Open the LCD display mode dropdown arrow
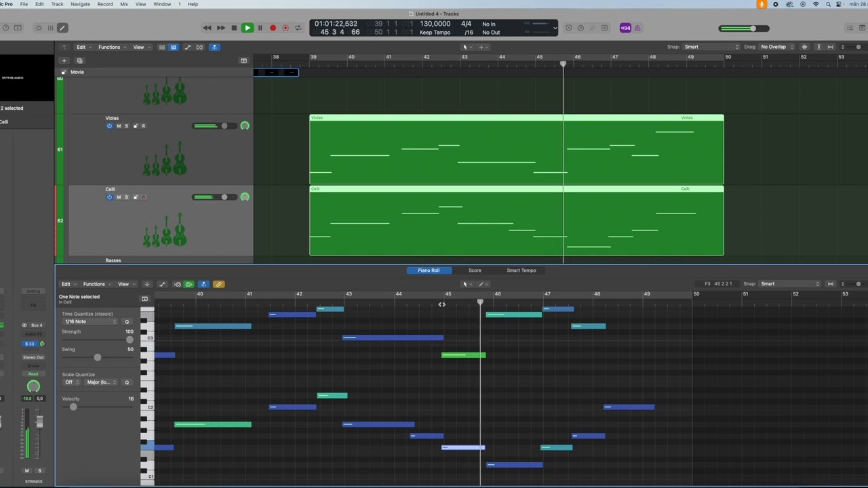Image resolution: width=868 pixels, height=488 pixels. tap(555, 28)
